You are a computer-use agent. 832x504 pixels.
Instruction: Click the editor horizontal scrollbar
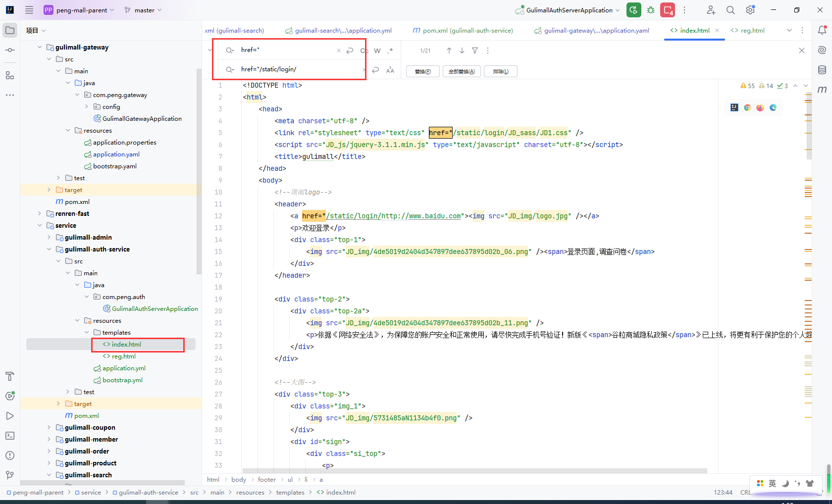click(x=474, y=471)
